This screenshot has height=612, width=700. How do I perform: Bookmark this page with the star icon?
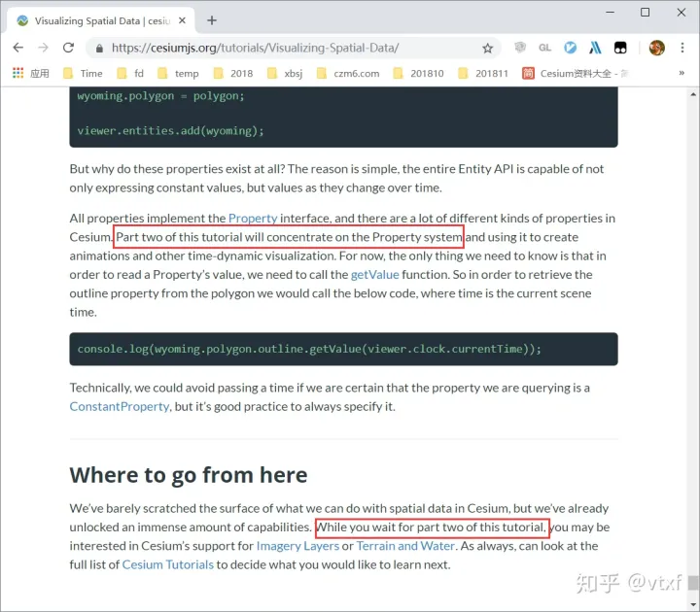(488, 48)
